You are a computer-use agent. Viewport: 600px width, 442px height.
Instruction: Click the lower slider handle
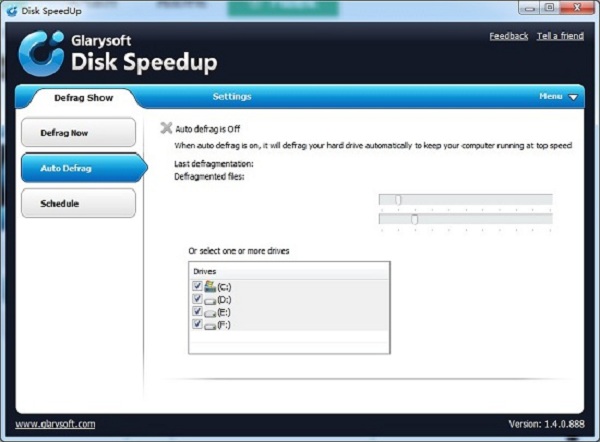(414, 220)
